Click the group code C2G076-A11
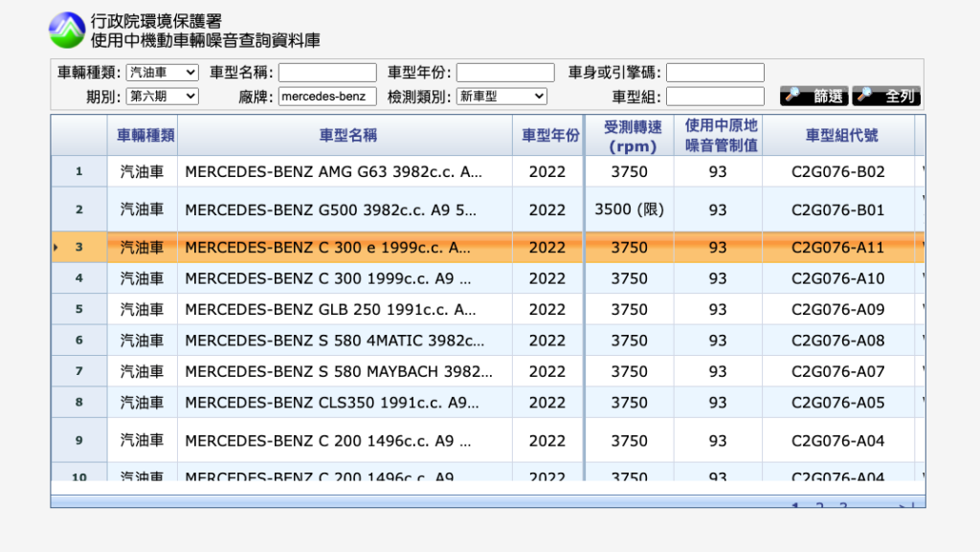 (x=838, y=247)
